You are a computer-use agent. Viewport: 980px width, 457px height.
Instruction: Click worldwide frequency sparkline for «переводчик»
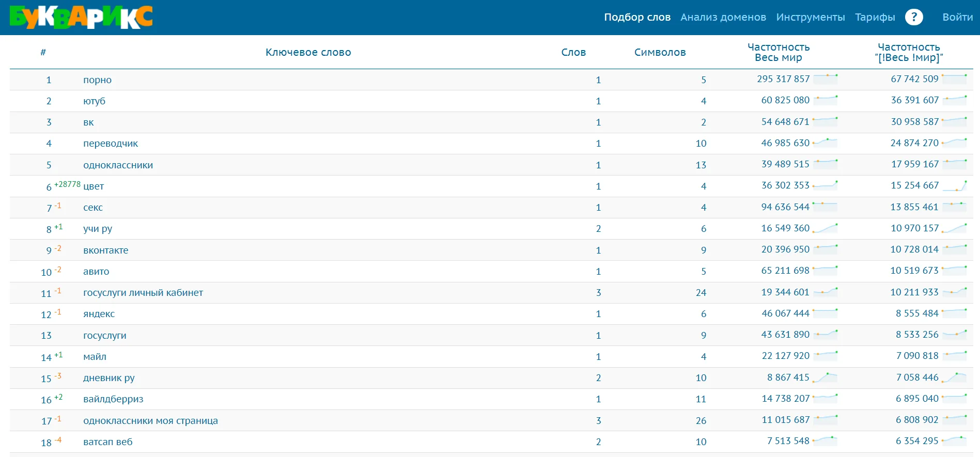pos(825,143)
